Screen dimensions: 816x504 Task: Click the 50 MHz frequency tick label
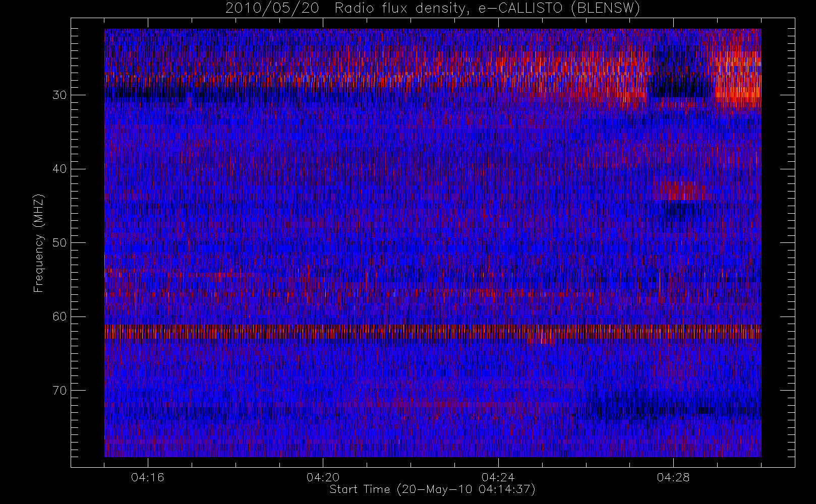(x=60, y=243)
